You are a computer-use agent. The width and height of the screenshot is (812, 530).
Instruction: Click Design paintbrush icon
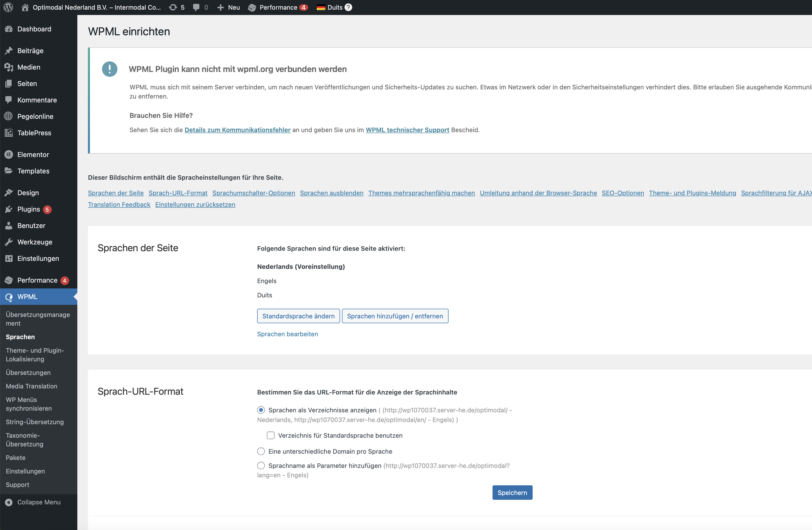point(8,193)
